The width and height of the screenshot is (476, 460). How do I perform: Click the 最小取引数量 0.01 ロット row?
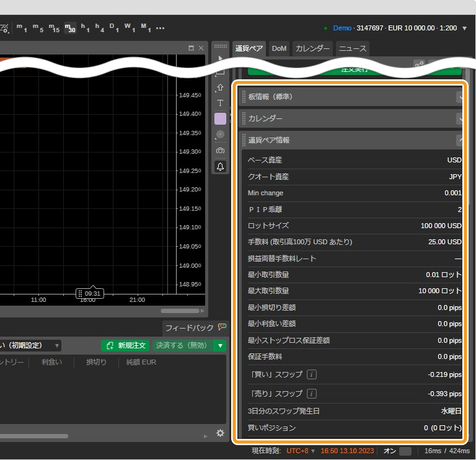click(x=355, y=275)
